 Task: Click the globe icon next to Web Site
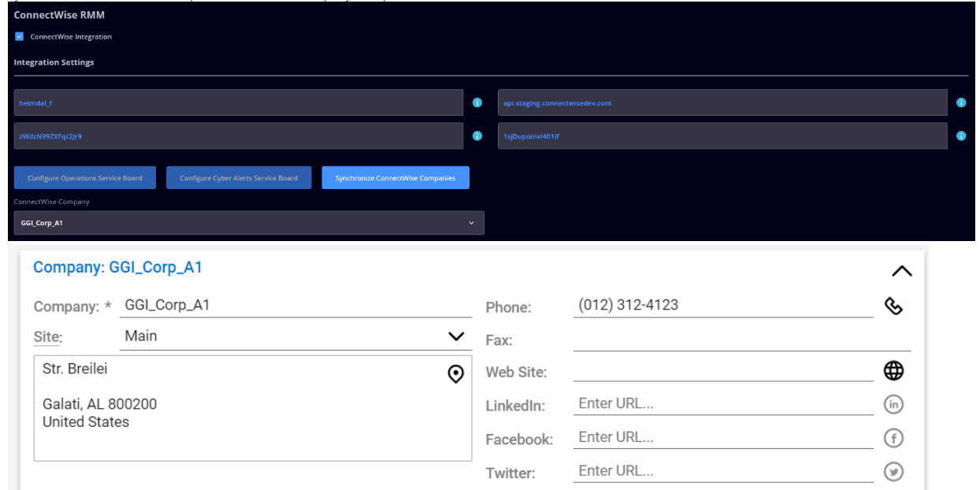pos(894,371)
